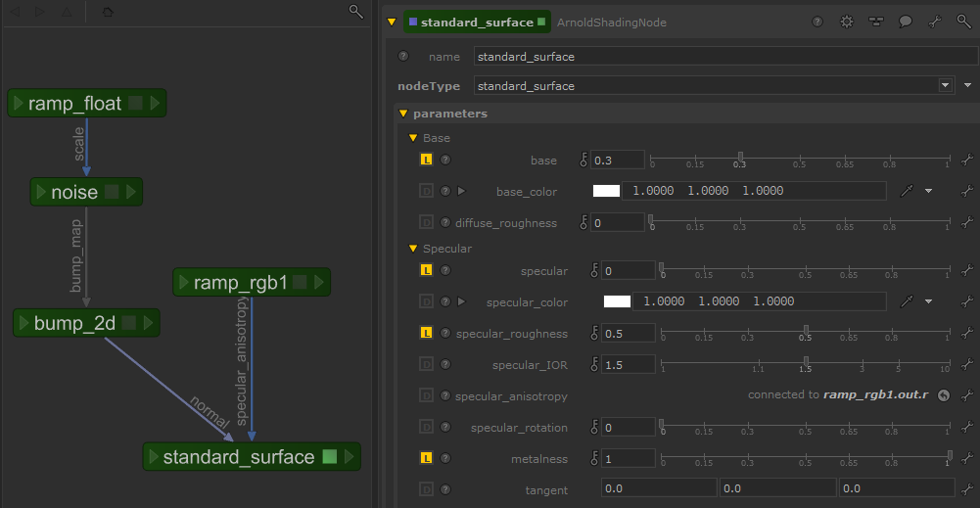Toggle the view flag square on ramp_float node
This screenshot has height=508, width=980.
pos(135,103)
